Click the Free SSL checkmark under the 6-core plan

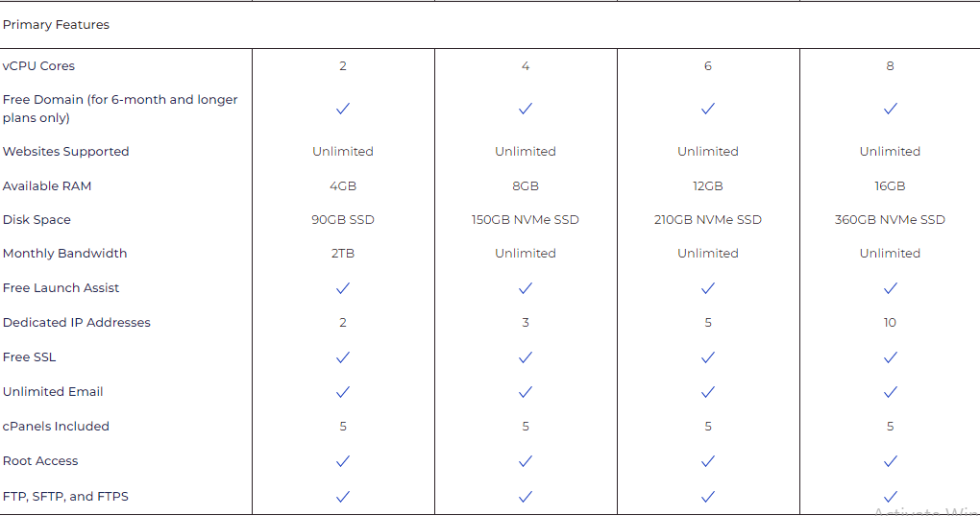click(x=708, y=357)
